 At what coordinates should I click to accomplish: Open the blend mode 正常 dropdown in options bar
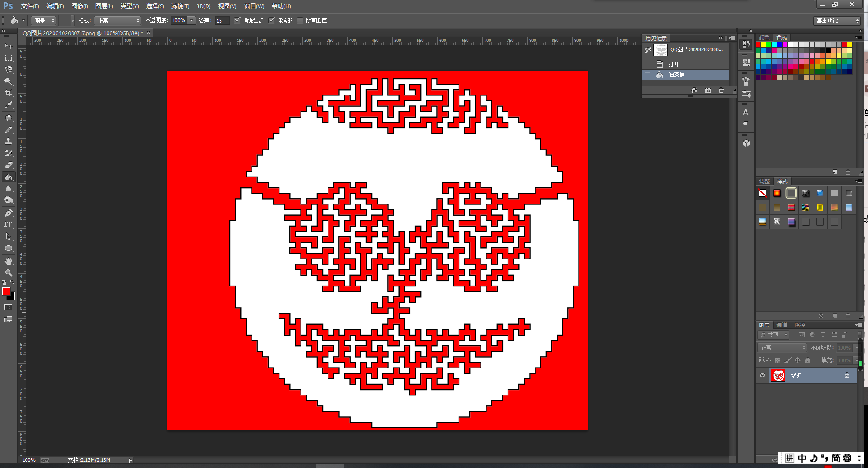118,20
